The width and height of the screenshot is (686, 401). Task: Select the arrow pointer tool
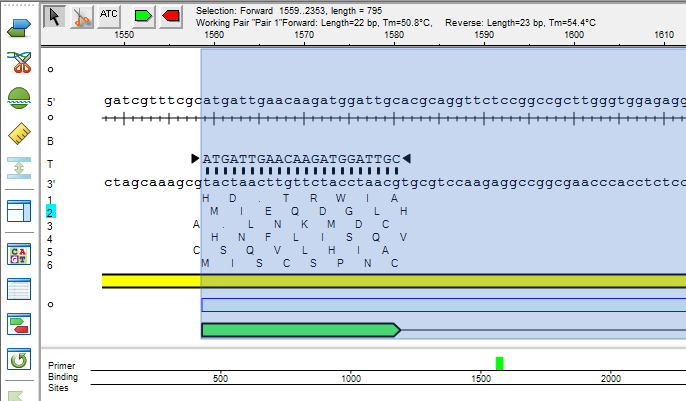56,16
